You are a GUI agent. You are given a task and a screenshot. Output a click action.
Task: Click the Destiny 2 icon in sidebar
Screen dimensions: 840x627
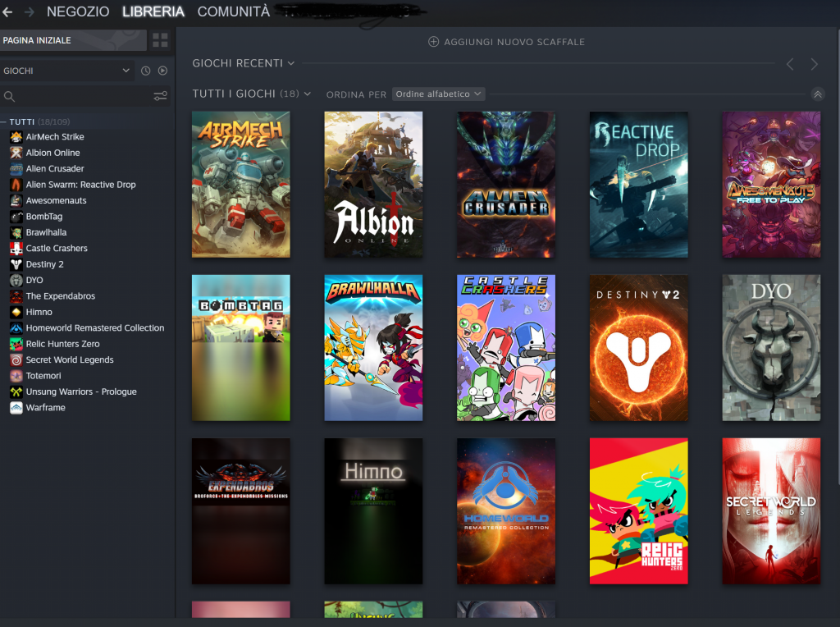click(x=16, y=264)
